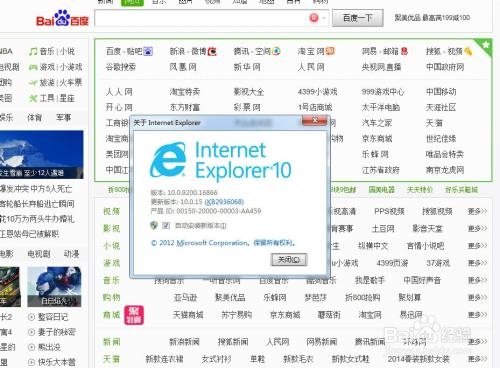Click the 视频 category label

pyautogui.click(x=111, y=211)
